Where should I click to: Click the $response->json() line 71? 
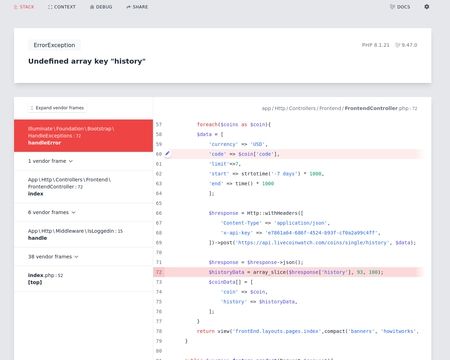(x=256, y=262)
